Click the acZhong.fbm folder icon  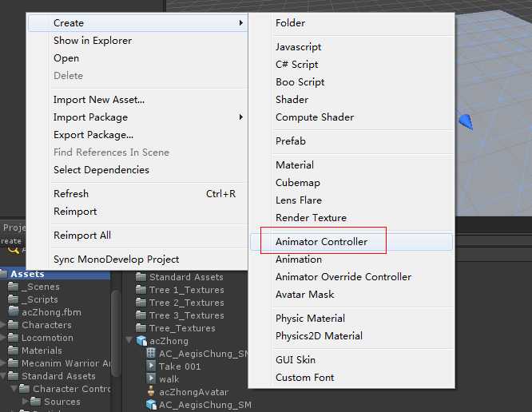coord(14,312)
